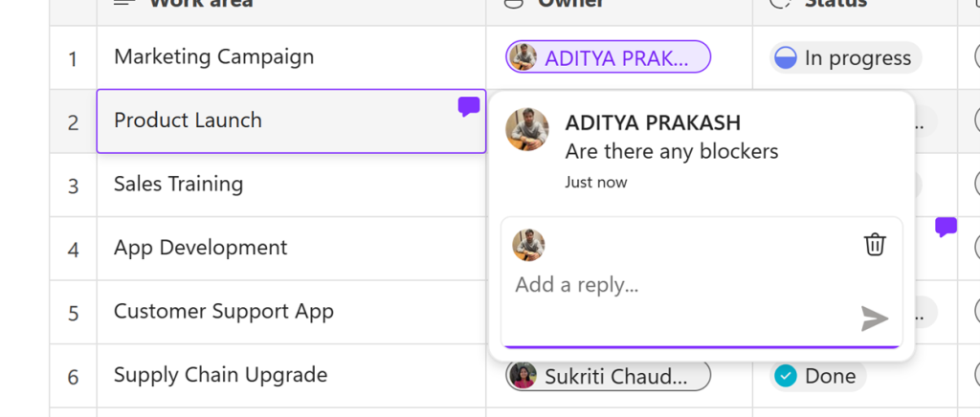Click the blue check icon beside Done
The image size is (980, 417).
786,376
